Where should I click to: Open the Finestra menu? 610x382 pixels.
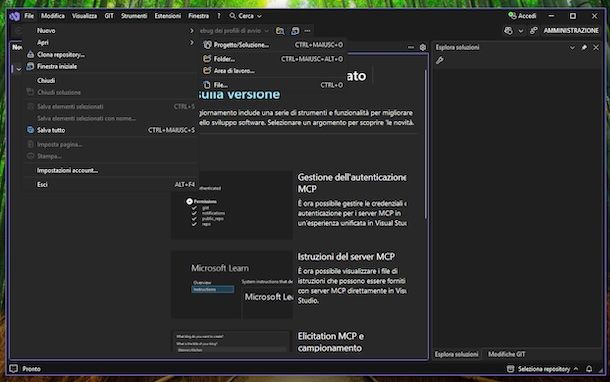pyautogui.click(x=198, y=16)
